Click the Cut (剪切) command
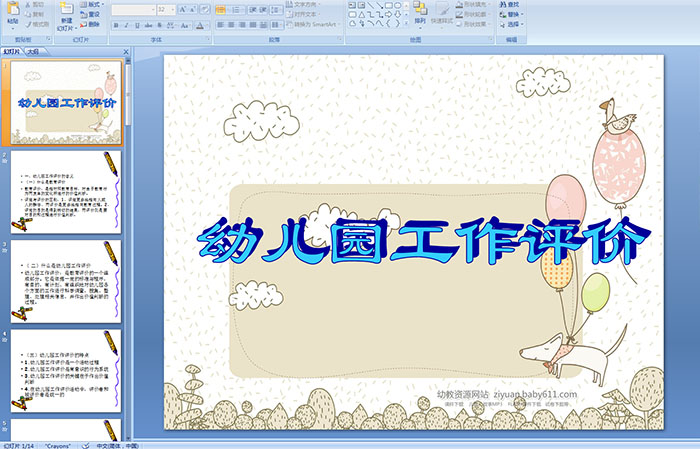 click(x=34, y=5)
